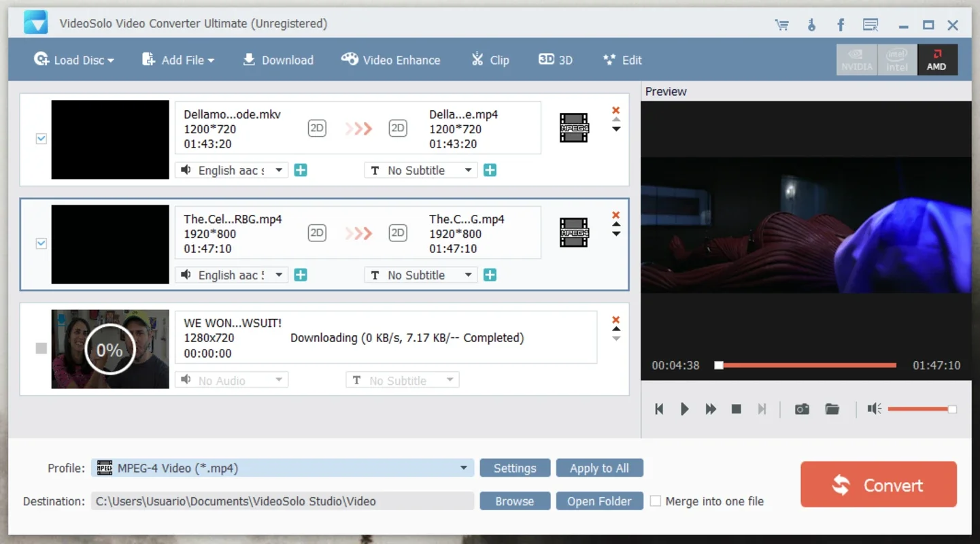The height and width of the screenshot is (544, 980).
Task: Move The.Cel...RBG.mp4 down in list
Action: [616, 234]
